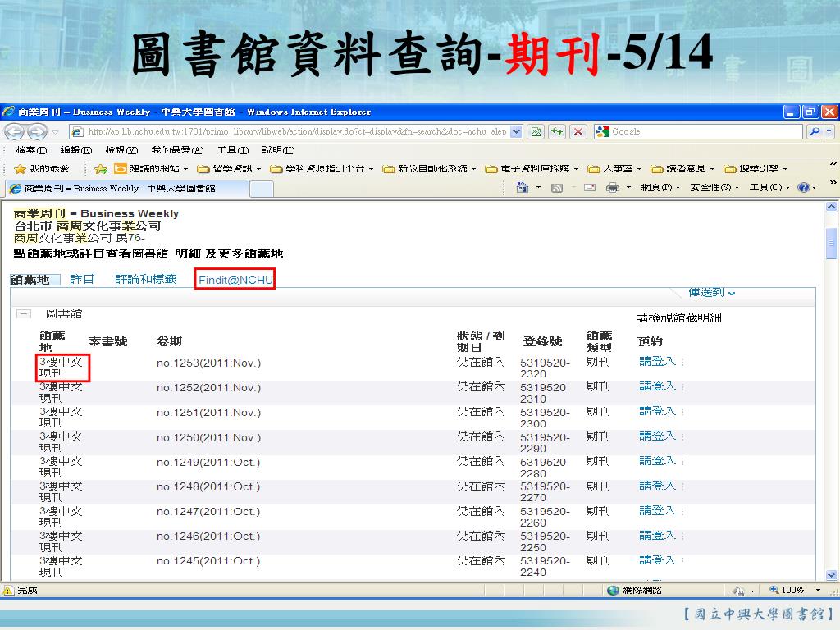
Task: Open the 檢視(V) menu
Action: point(121,150)
